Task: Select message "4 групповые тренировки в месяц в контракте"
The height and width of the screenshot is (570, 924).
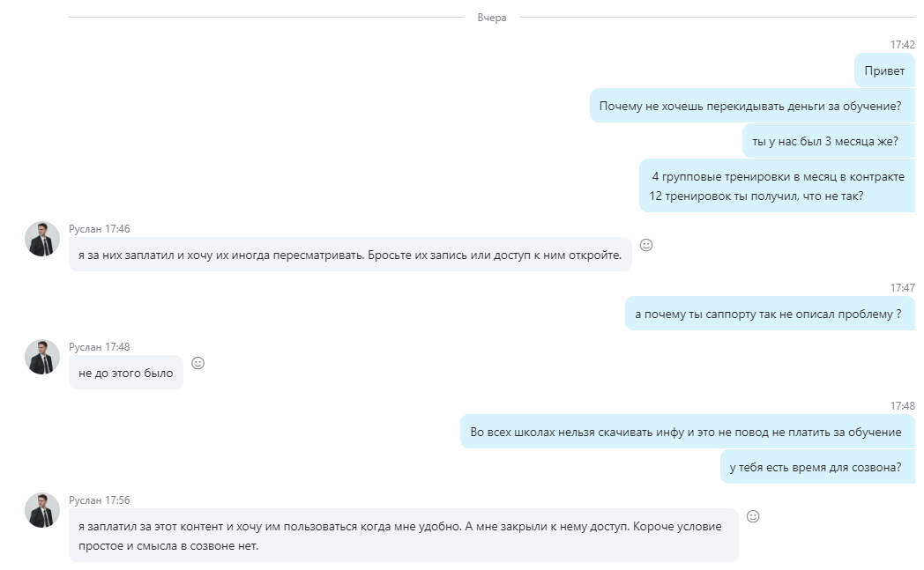Action: pyautogui.click(x=777, y=186)
